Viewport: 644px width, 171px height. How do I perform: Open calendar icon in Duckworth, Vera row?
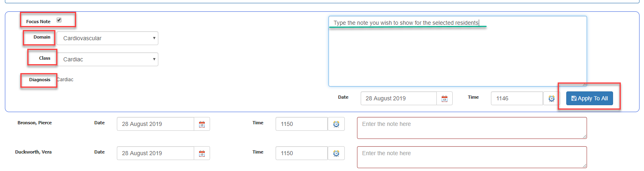point(202,154)
